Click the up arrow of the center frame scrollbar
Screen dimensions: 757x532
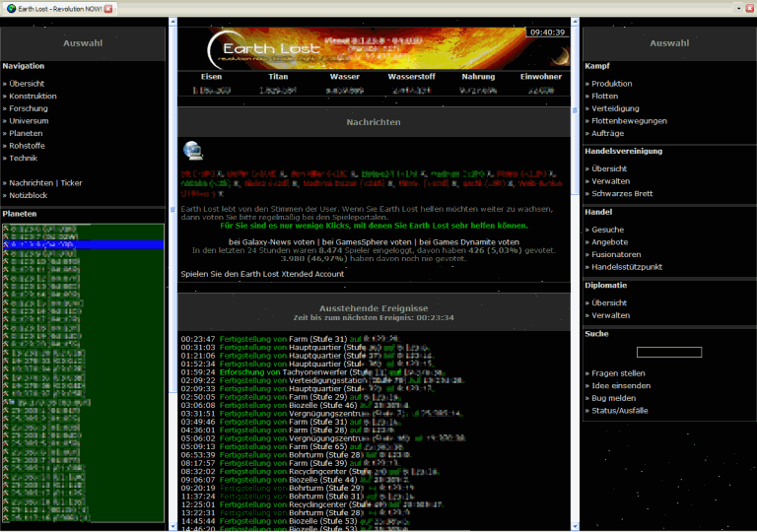pyautogui.click(x=575, y=22)
